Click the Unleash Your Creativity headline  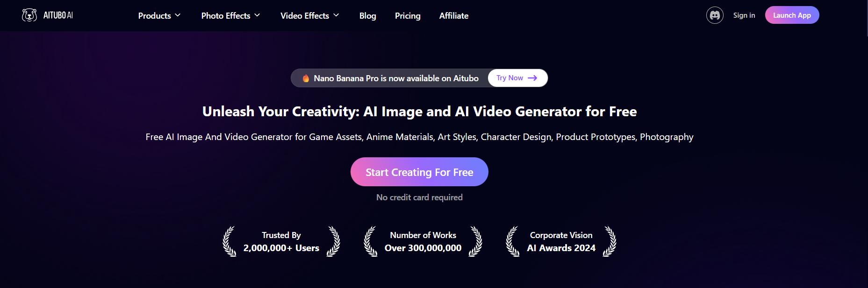419,112
